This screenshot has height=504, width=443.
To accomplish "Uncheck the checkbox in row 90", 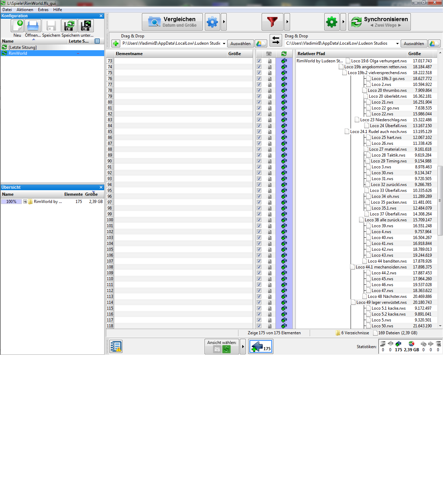I will pos(259,161).
